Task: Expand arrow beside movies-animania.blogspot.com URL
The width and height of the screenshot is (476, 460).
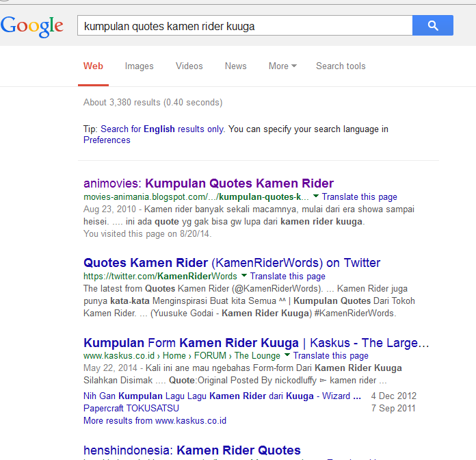Action: (x=316, y=196)
